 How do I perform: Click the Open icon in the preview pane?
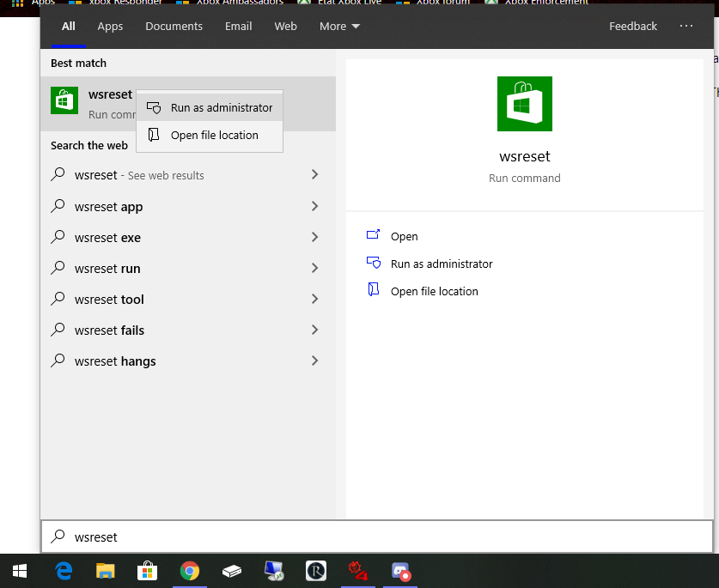point(374,235)
